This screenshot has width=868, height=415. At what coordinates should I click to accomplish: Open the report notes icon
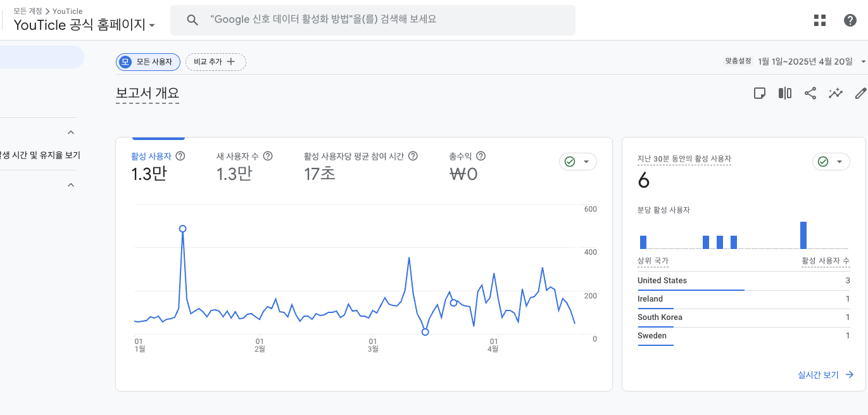pos(760,94)
